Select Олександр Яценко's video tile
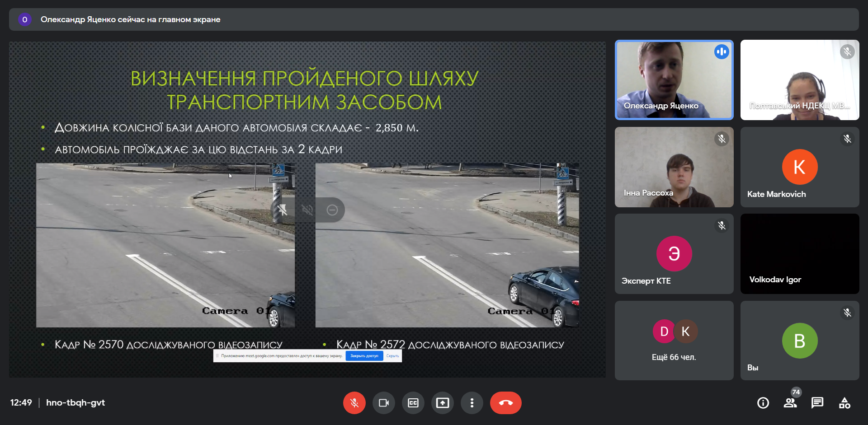Screen dimensions: 868x425 674,80
